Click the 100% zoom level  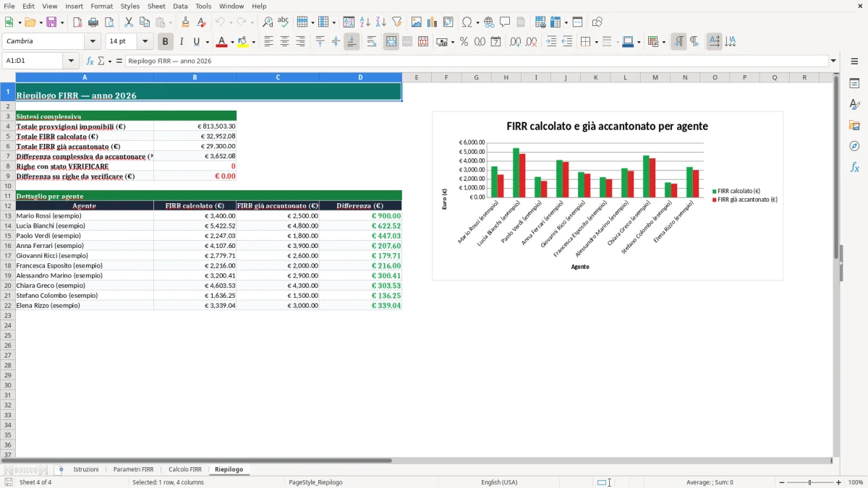855,482
